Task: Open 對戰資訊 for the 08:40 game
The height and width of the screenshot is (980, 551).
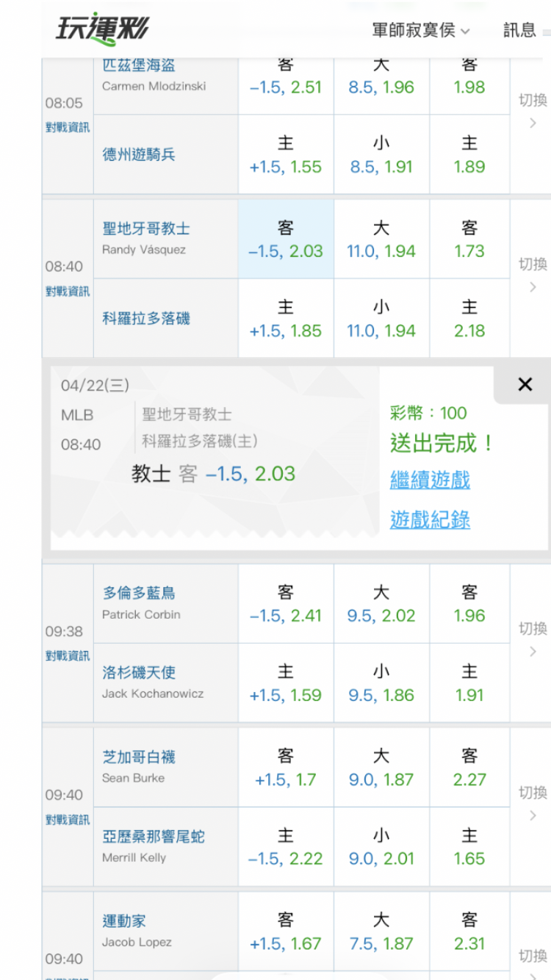Action: tap(68, 292)
